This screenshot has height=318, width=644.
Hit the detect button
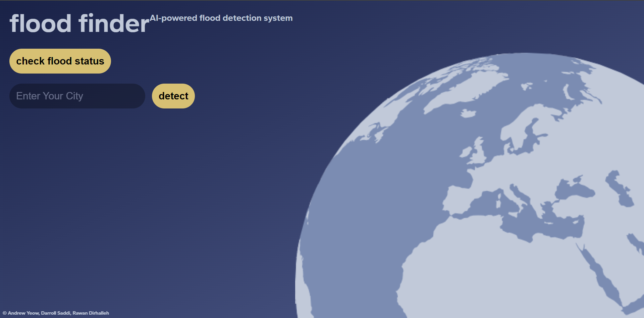click(x=173, y=96)
